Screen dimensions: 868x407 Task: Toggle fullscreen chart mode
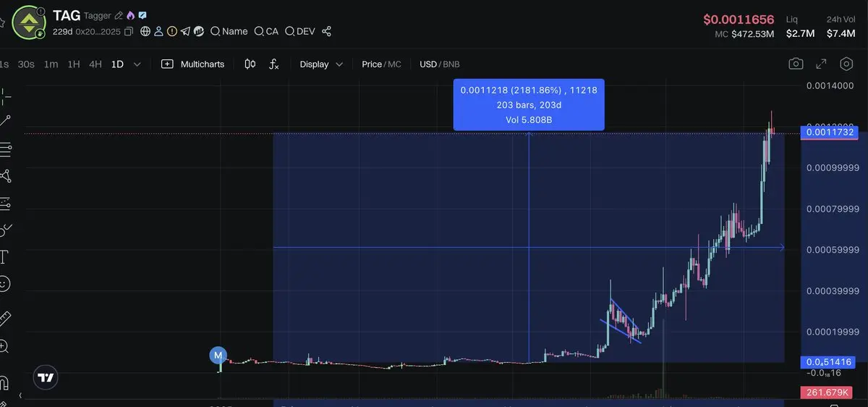click(821, 64)
